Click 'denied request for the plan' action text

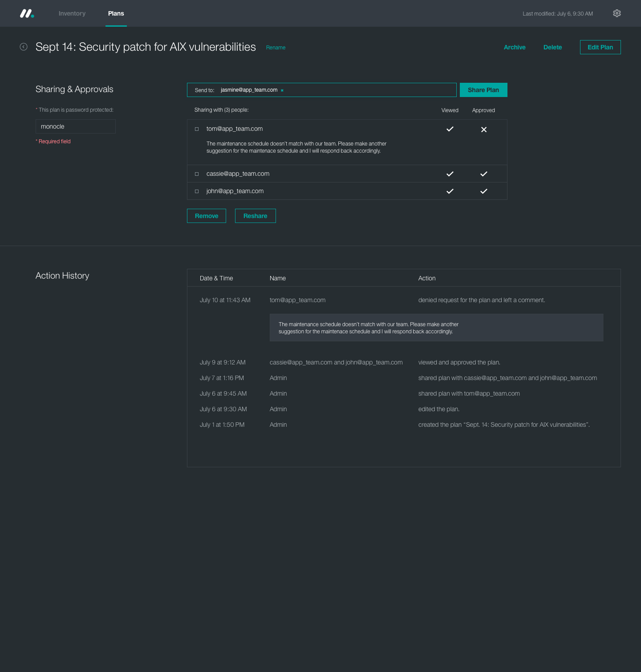tap(482, 300)
